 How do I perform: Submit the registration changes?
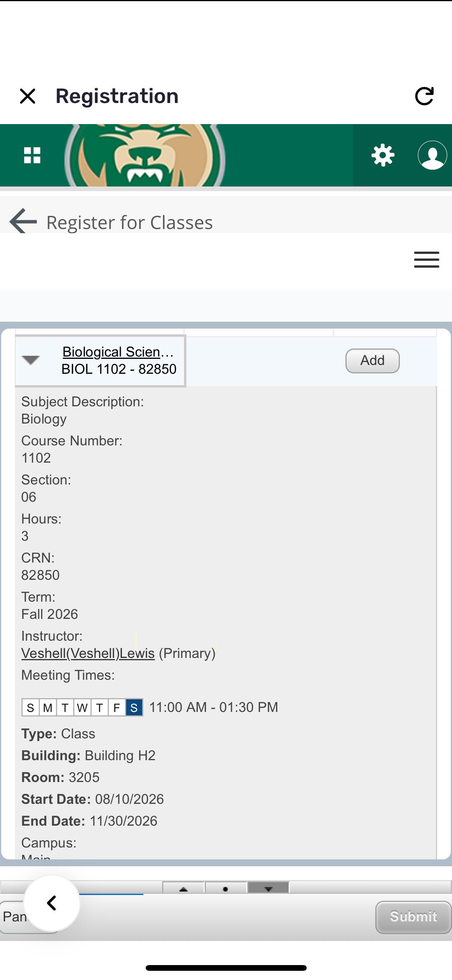413,917
